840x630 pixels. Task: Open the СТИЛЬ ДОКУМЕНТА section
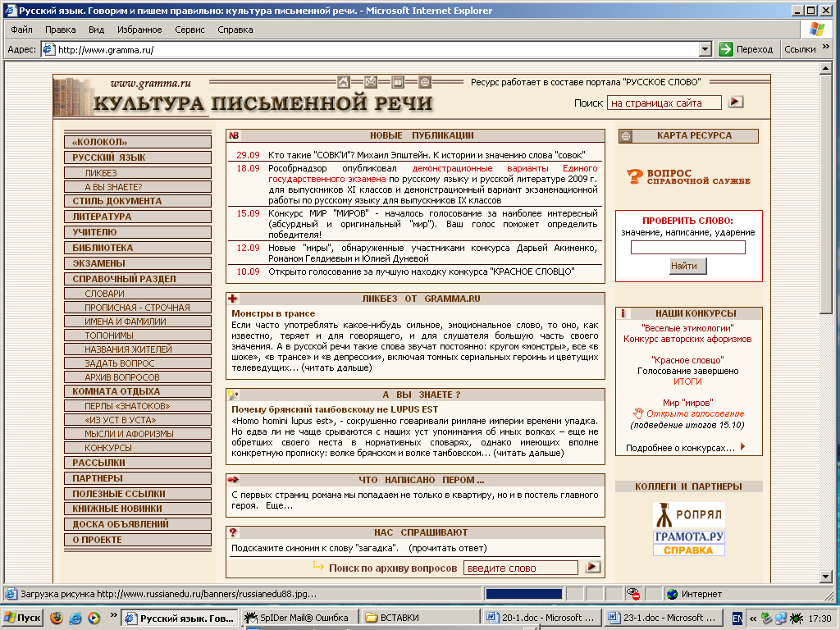pyautogui.click(x=138, y=201)
